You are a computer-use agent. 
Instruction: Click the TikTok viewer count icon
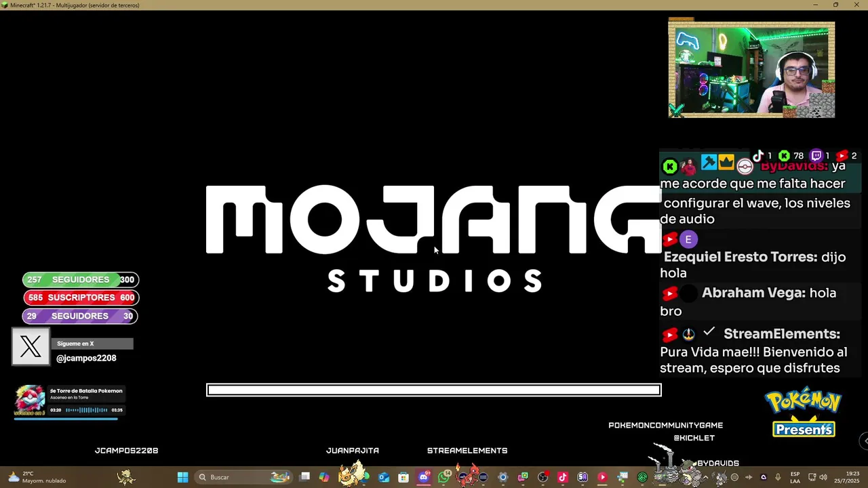coord(758,156)
